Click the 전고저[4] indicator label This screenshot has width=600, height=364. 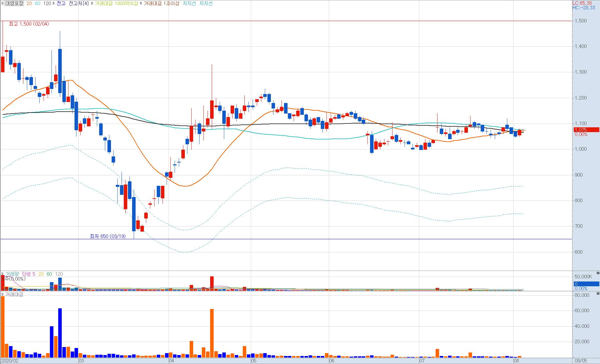(x=79, y=4)
